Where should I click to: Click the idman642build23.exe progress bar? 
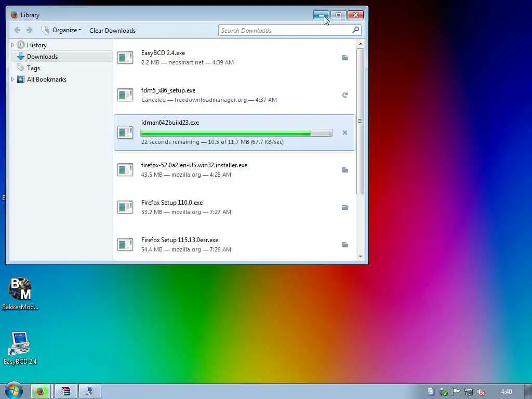tap(236, 133)
